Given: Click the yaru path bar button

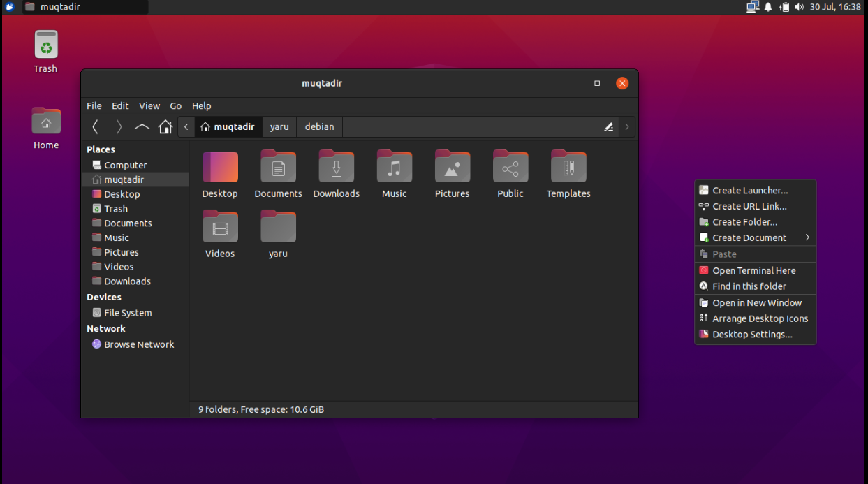Looking at the screenshot, I should tap(279, 126).
